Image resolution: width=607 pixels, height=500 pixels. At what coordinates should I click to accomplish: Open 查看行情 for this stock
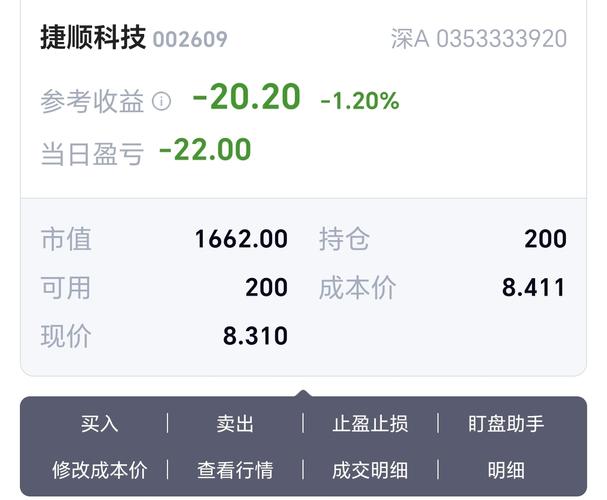(235, 469)
